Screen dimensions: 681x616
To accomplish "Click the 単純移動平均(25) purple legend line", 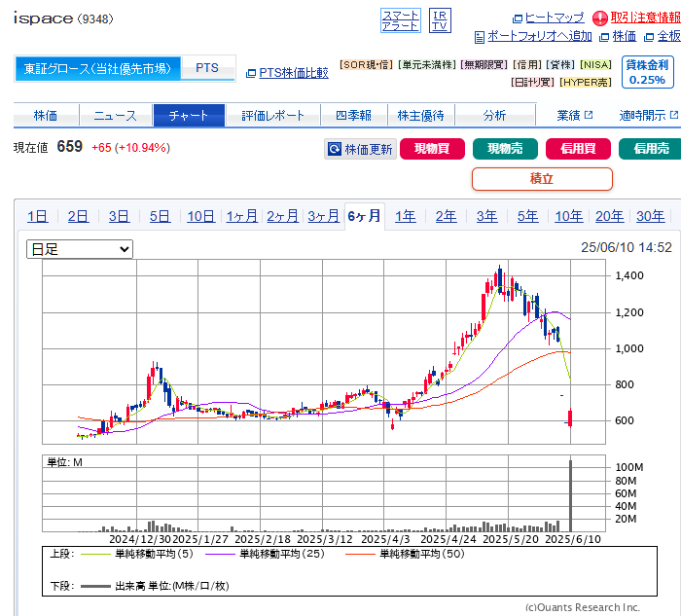I will (220, 555).
